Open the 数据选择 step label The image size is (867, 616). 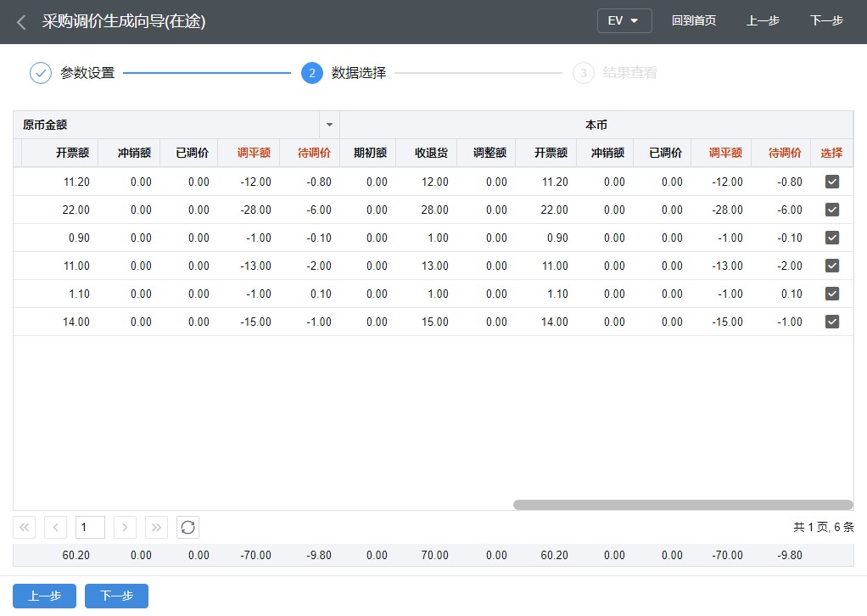[x=358, y=73]
